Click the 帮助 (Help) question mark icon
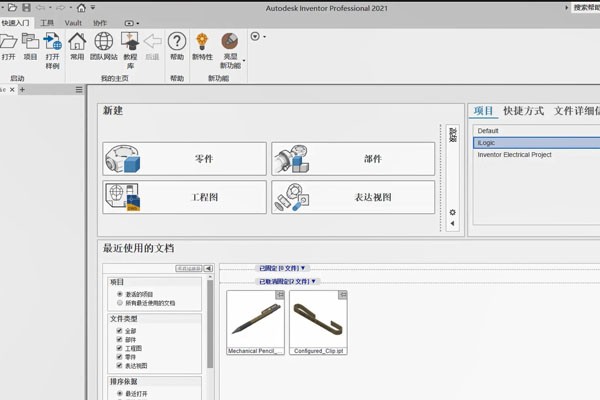Viewport: 600px width, 400px height. tap(177, 41)
